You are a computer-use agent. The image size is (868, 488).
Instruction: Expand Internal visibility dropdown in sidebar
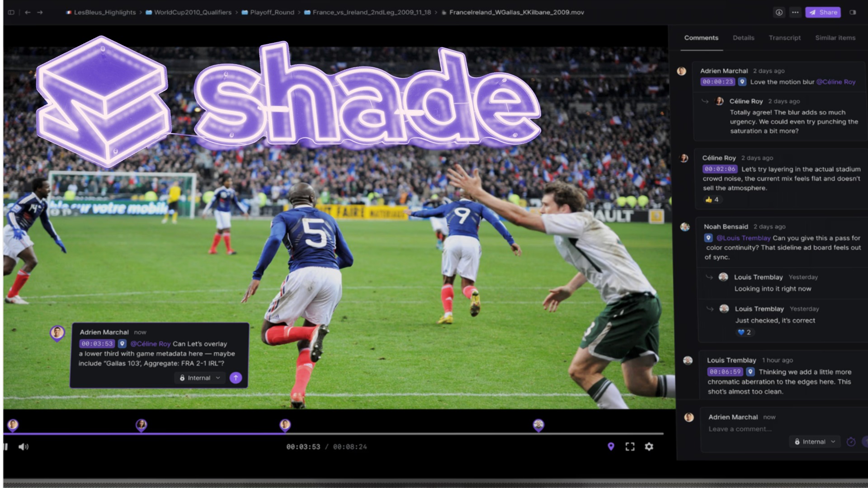click(815, 442)
